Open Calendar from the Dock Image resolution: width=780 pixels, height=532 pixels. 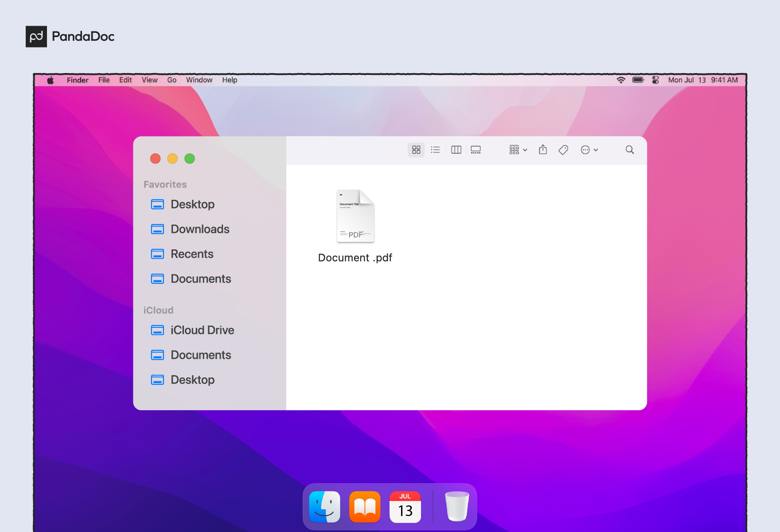click(405, 507)
